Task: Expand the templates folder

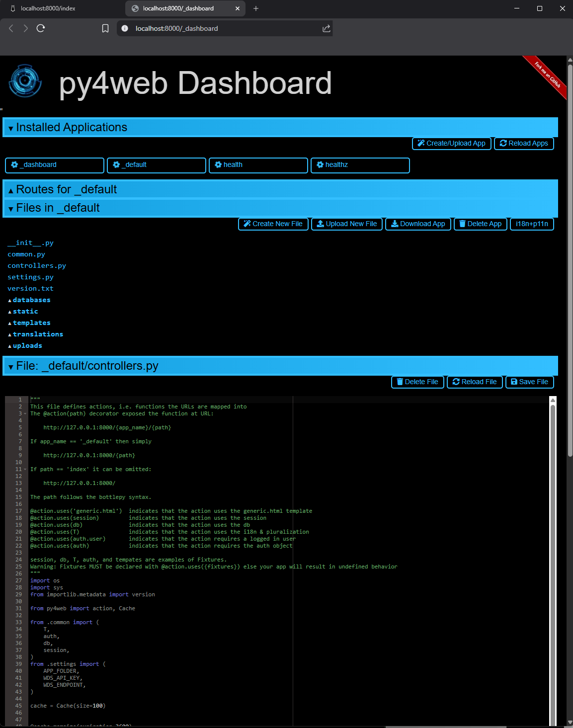Action: tap(31, 323)
